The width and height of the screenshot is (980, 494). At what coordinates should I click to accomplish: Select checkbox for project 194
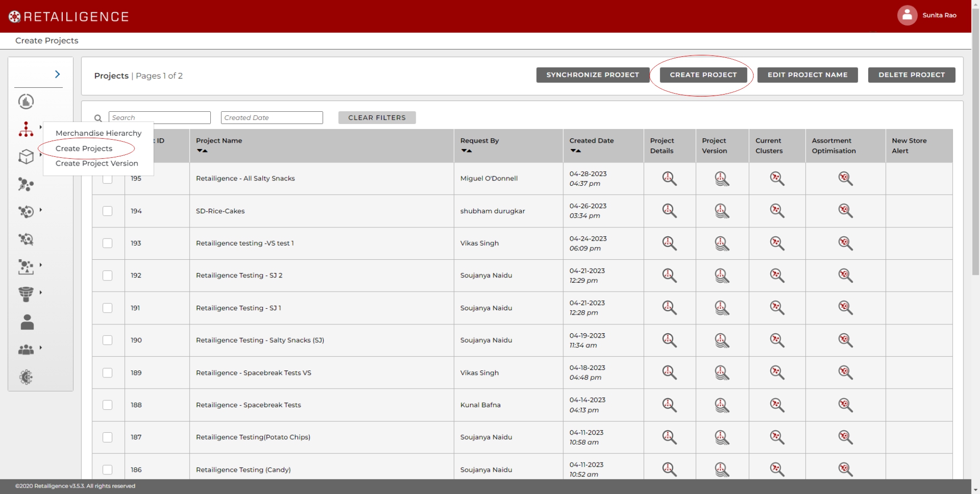tap(107, 211)
